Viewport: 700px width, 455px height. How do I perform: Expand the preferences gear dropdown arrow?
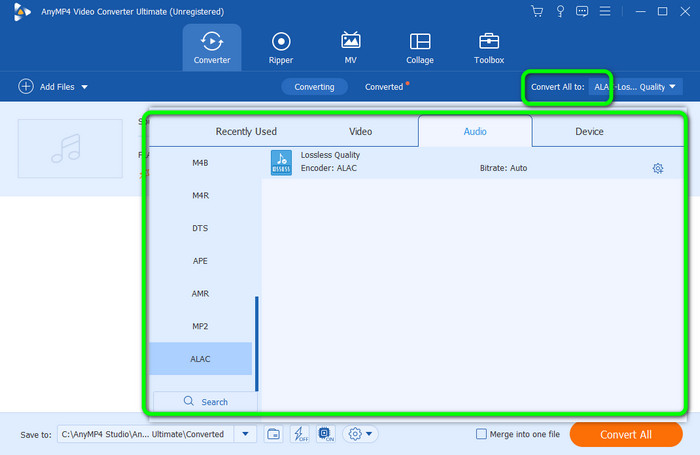point(369,434)
